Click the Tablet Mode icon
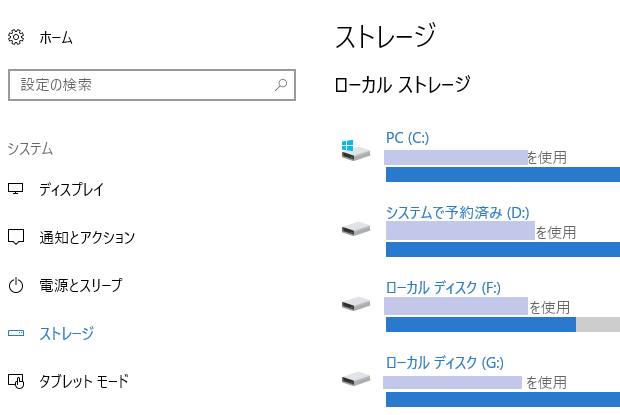This screenshot has height=415, width=620. pyautogui.click(x=16, y=381)
